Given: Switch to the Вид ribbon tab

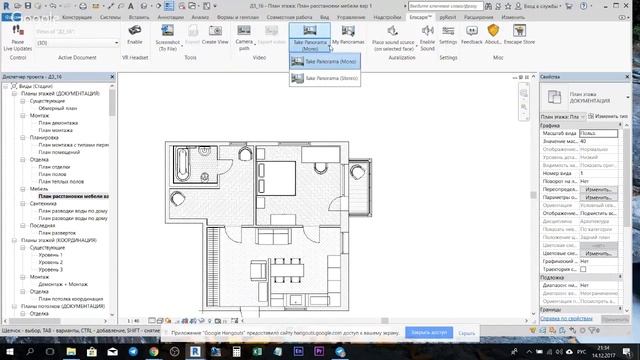Looking at the screenshot, I should coord(324,17).
